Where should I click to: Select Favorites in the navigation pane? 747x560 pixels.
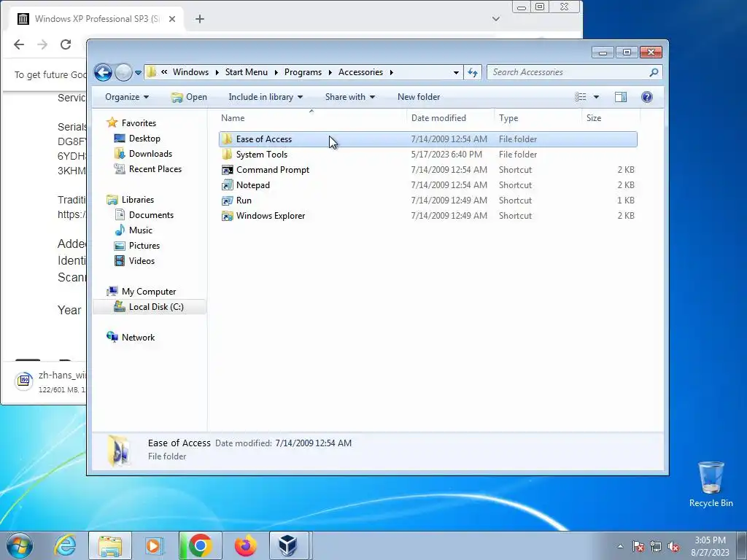(139, 122)
